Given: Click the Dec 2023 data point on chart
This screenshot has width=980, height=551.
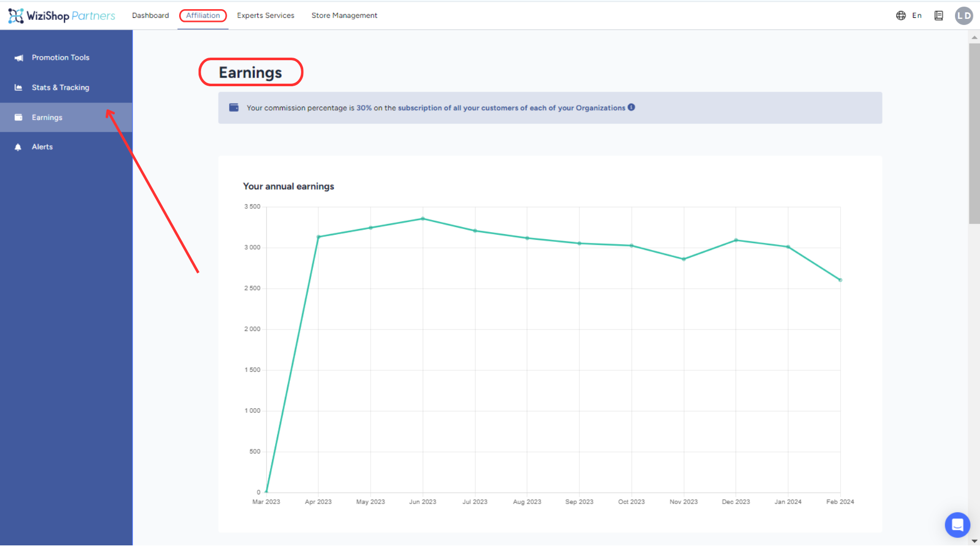Looking at the screenshot, I should 736,240.
